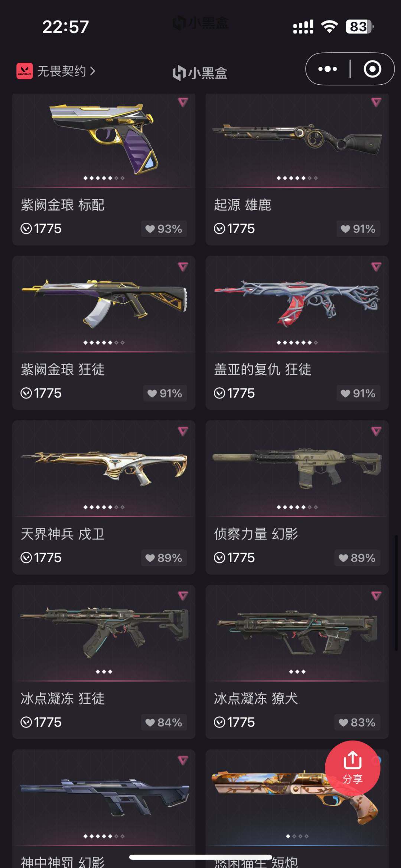Open the 盖亚的复仇 狂徒 skin thumbnail
Image resolution: width=401 pixels, height=868 pixels.
(297, 304)
